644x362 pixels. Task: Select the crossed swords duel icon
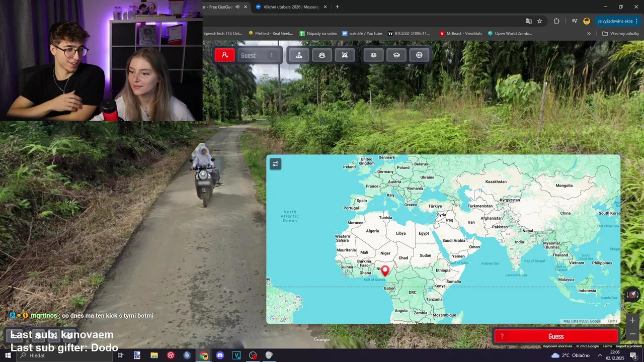(x=345, y=55)
